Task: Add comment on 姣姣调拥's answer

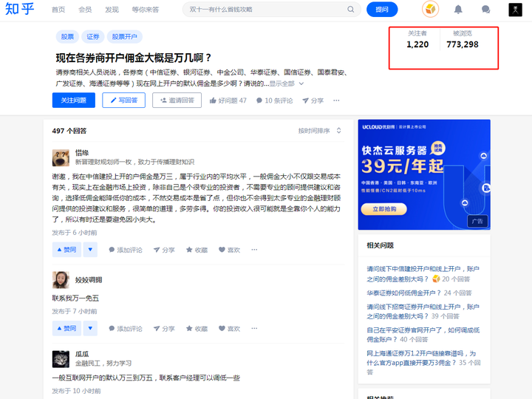Action: [x=125, y=329]
